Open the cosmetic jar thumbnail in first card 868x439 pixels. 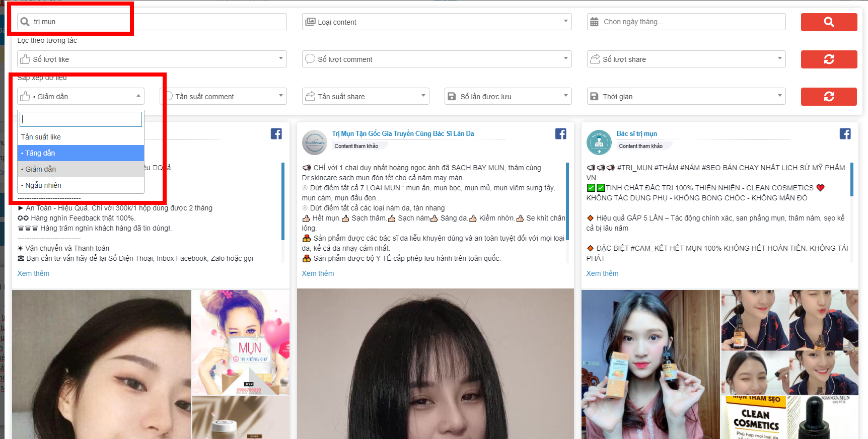pyautogui.click(x=241, y=418)
